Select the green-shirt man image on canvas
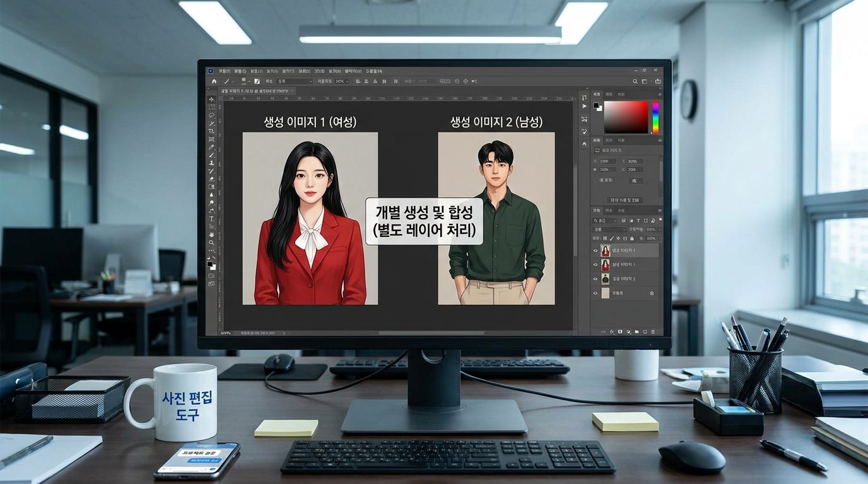Image resolution: width=868 pixels, height=484 pixels. click(496, 218)
